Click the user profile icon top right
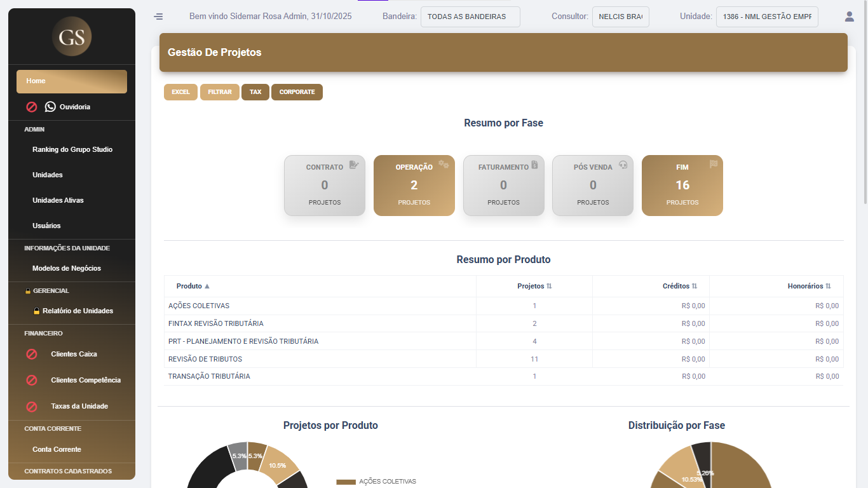The image size is (868, 488). coord(849,17)
